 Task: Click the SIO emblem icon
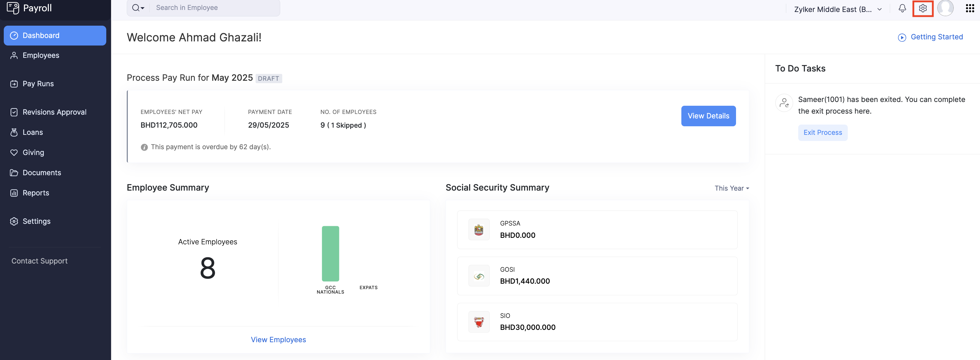479,322
